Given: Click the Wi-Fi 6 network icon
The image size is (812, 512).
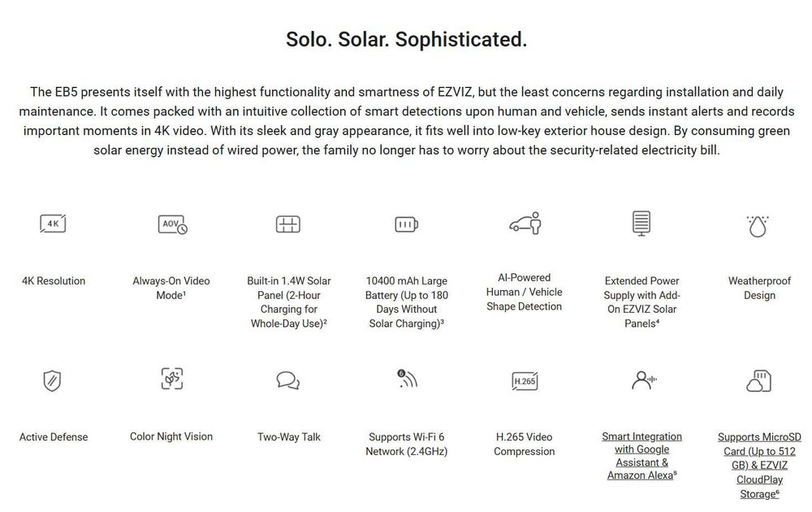Looking at the screenshot, I should coord(406,380).
